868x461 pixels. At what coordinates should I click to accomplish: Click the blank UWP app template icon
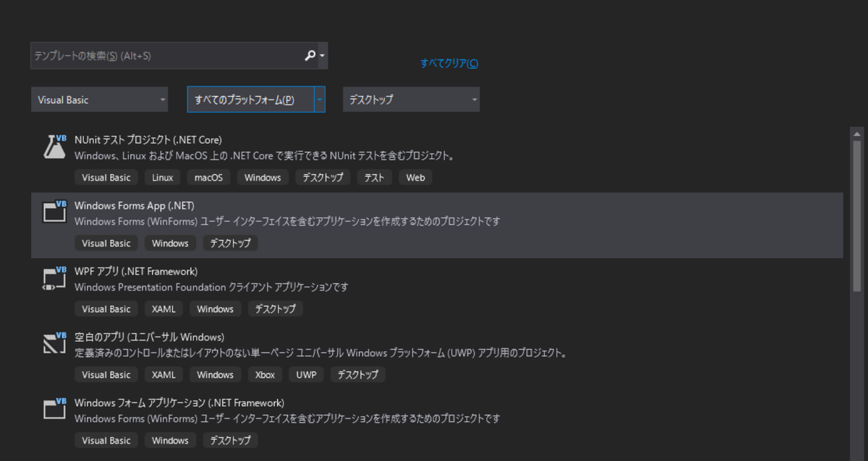(x=55, y=343)
